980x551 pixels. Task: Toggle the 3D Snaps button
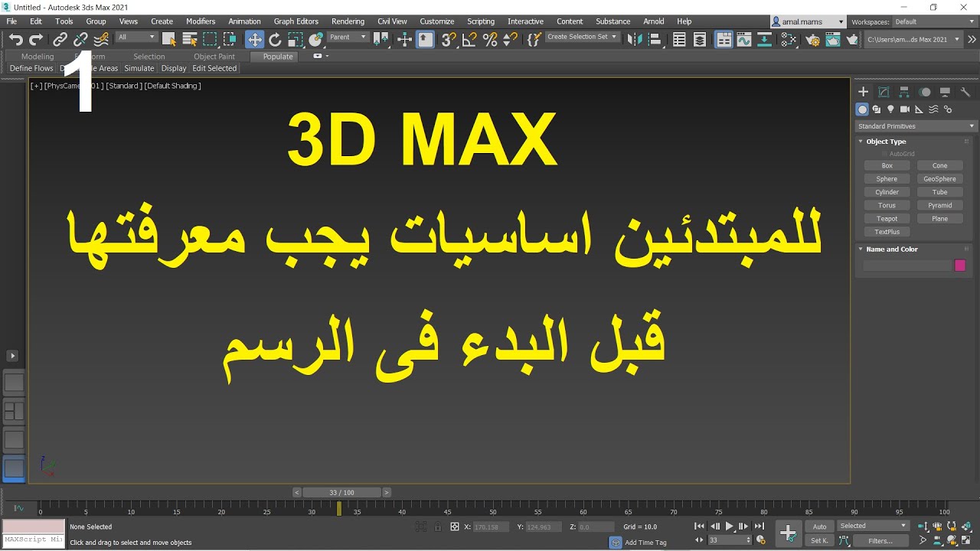(x=449, y=40)
